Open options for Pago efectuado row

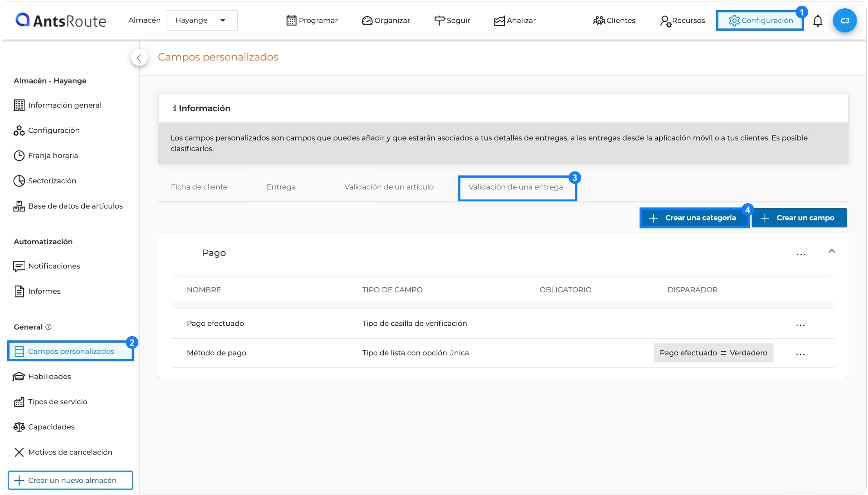coord(801,325)
